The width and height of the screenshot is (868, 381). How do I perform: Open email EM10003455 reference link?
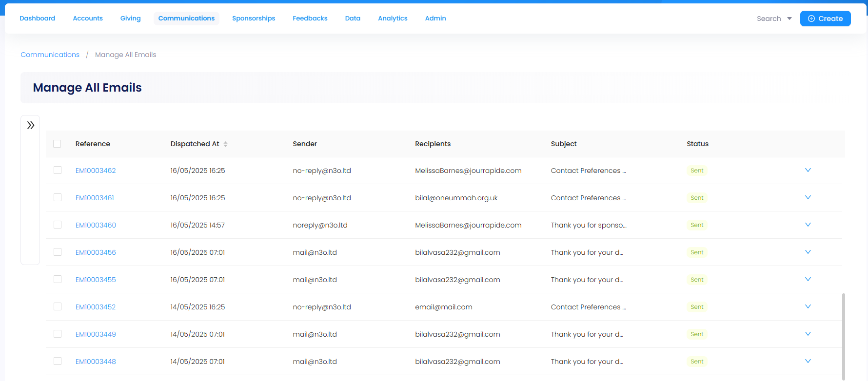click(96, 280)
